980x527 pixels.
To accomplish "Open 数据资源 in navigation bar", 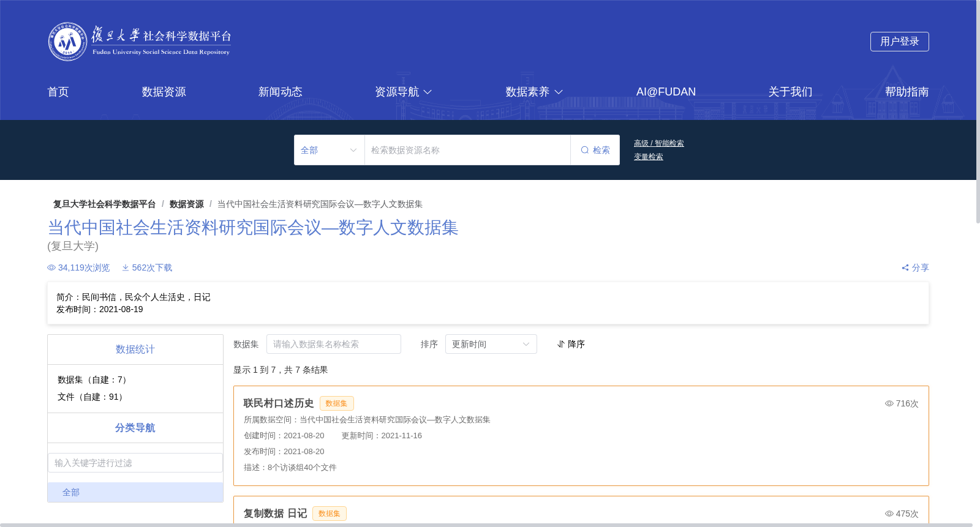I will pos(164,92).
